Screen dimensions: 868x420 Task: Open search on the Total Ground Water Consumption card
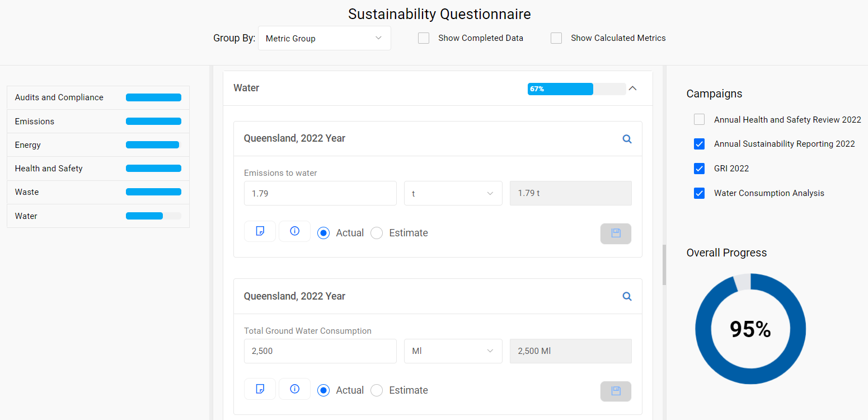[627, 296]
